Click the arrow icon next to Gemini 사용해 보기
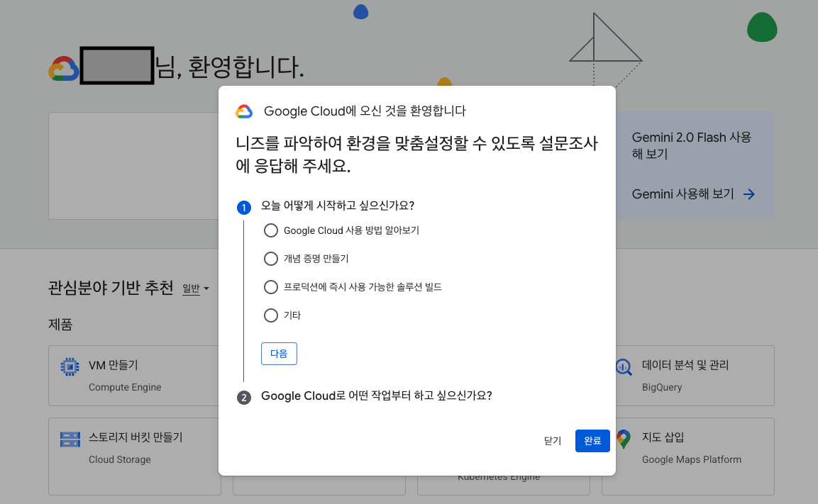The width and height of the screenshot is (818, 504). (x=749, y=194)
